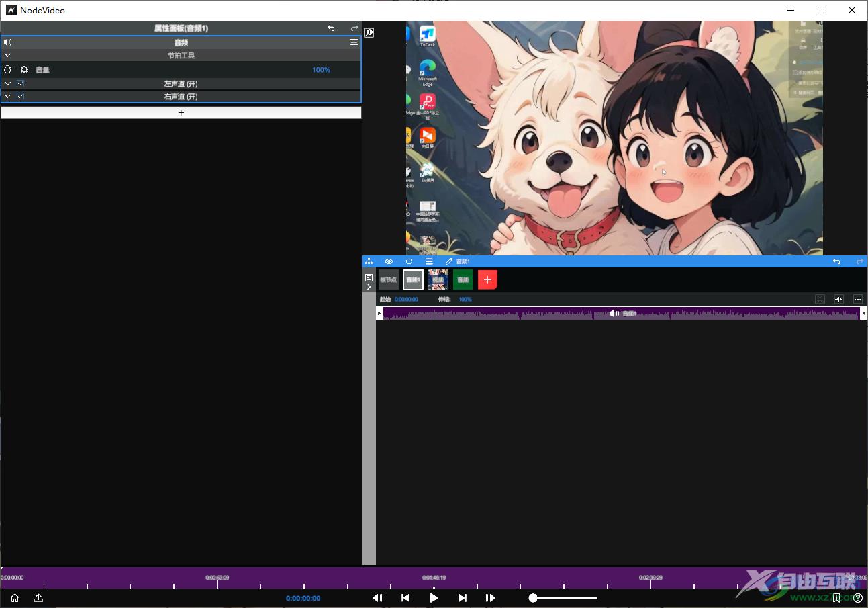Click redo arrow in the blue layer bar
The width and height of the screenshot is (868, 608).
tap(859, 261)
